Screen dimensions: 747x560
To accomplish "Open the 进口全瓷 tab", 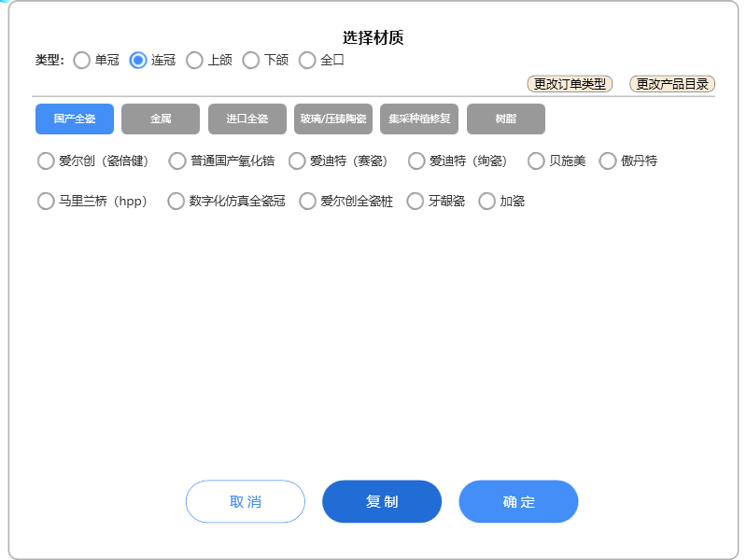I will pyautogui.click(x=247, y=119).
